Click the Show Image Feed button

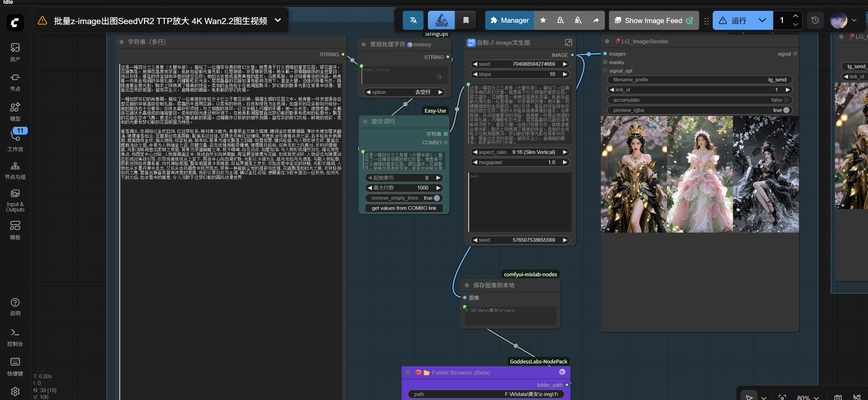pyautogui.click(x=654, y=20)
